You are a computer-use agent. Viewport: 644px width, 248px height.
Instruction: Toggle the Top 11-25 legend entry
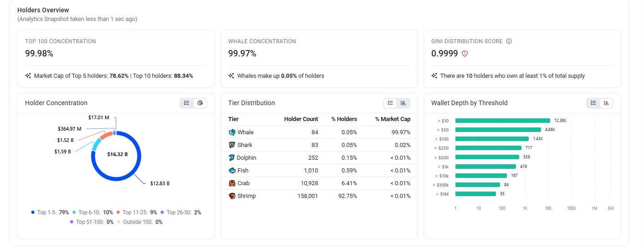point(137,213)
